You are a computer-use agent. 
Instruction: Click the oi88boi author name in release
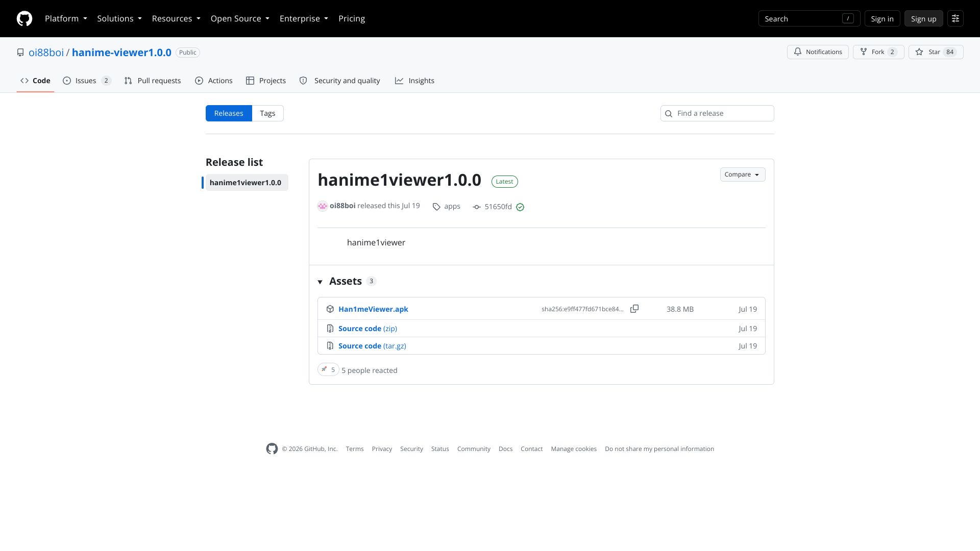[342, 206]
